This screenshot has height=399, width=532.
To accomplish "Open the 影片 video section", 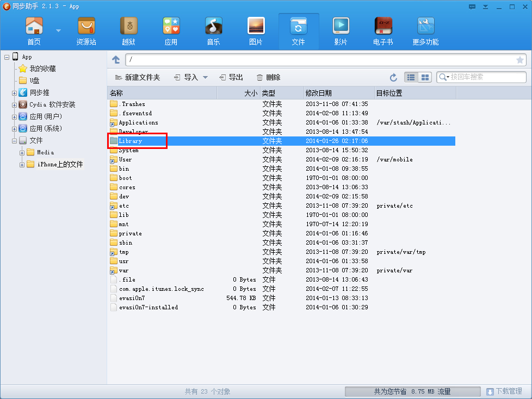I will 341,31.
